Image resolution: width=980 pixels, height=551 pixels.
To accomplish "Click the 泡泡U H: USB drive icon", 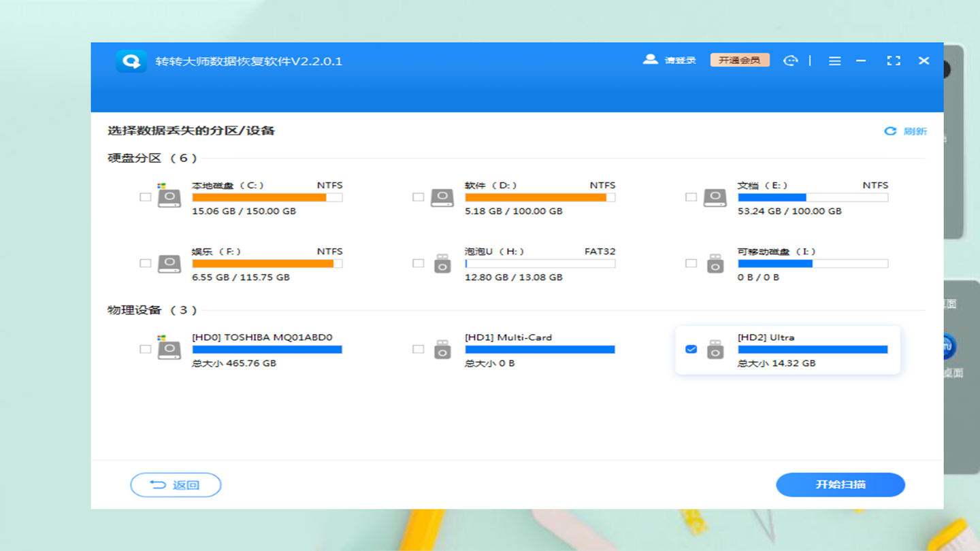I will click(442, 263).
